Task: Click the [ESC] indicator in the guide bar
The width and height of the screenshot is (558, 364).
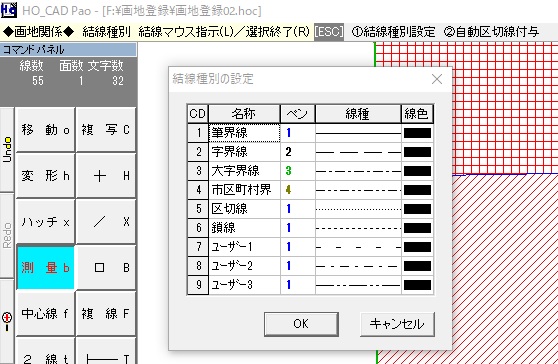Action: (329, 32)
